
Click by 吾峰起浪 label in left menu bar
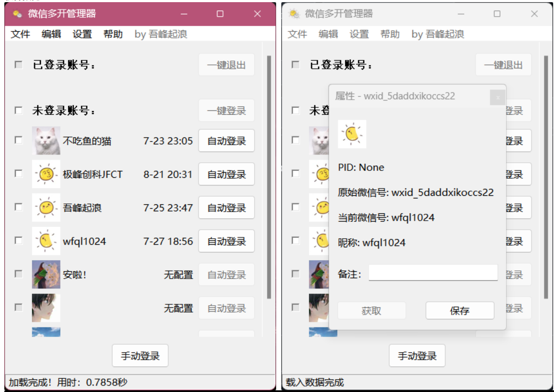pos(161,34)
